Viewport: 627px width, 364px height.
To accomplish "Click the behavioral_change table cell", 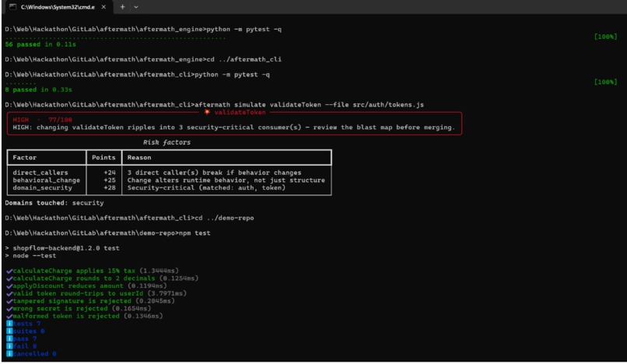I will [x=46, y=180].
